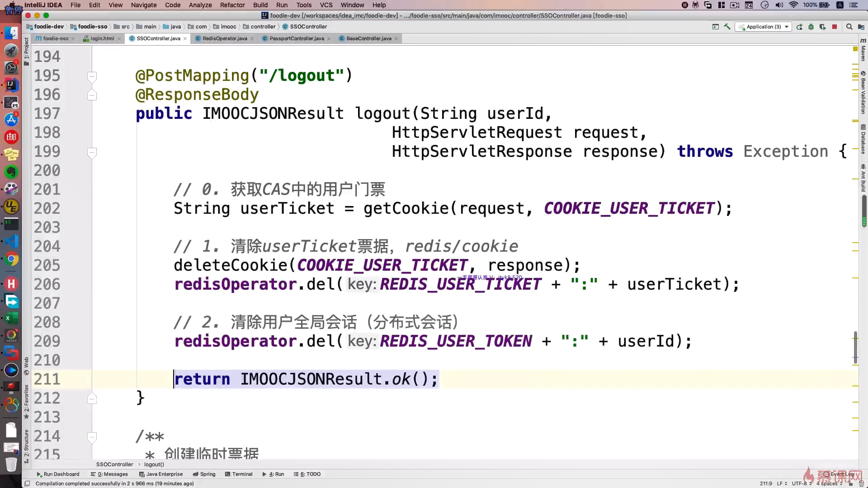The image size is (868, 488).
Task: Toggle tool window quick access button
Action: tap(27, 483)
